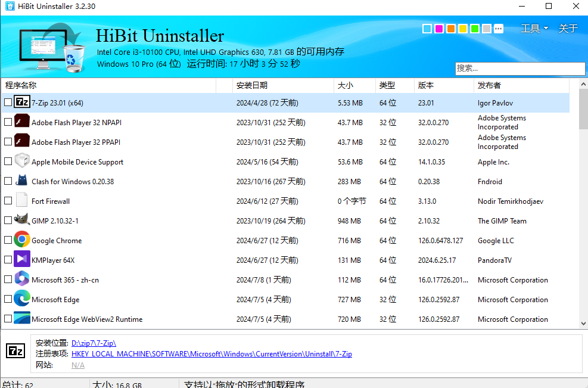Click the Google Chrome icon
Image resolution: width=588 pixels, height=388 pixels.
(x=22, y=240)
